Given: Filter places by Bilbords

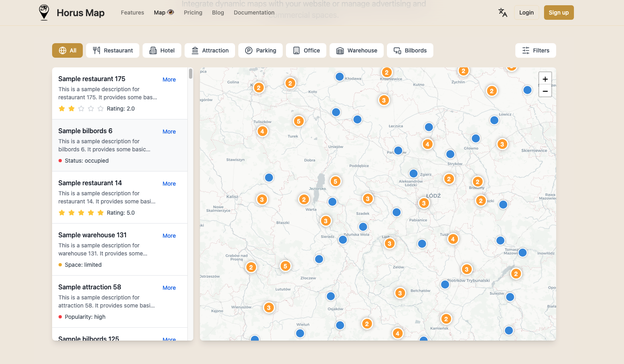Looking at the screenshot, I should (410, 50).
